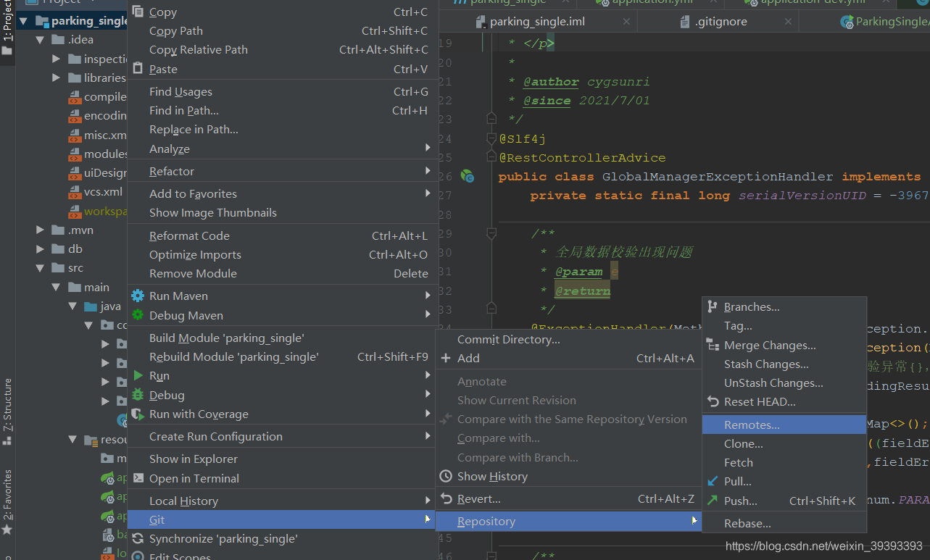Click the green Run play icon
This screenshot has height=560, width=930.
[x=138, y=375]
